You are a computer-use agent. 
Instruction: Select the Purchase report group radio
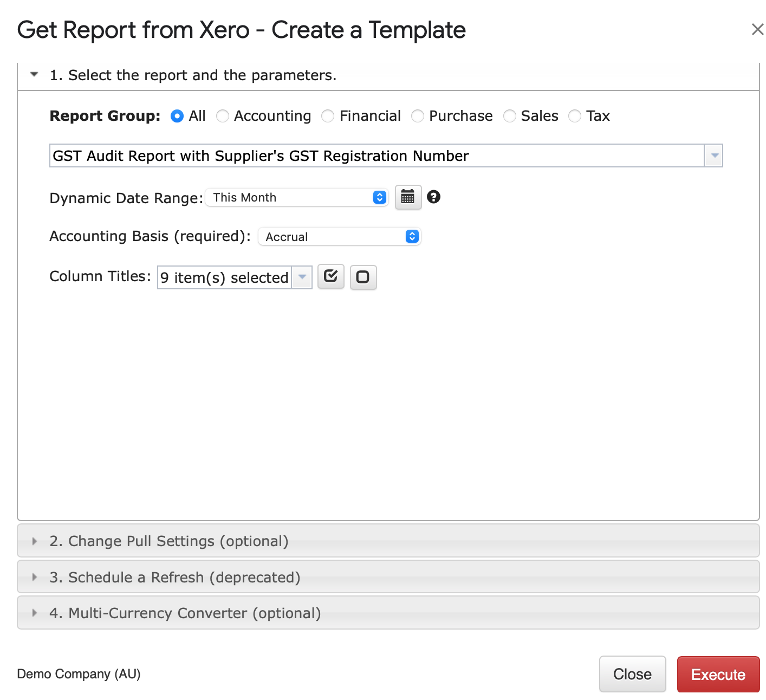coord(418,116)
